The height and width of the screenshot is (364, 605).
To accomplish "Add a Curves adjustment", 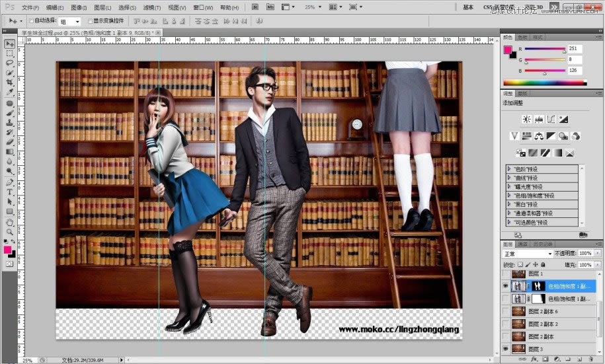I will pos(551,120).
